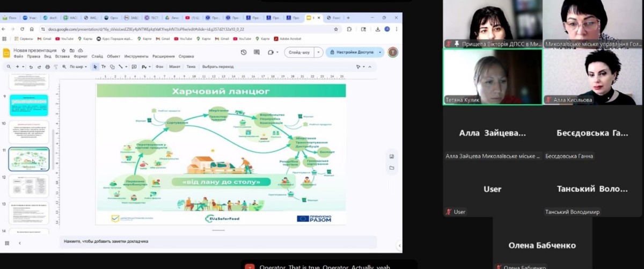
Task: Click the browser reload icon
Action: click(22, 29)
